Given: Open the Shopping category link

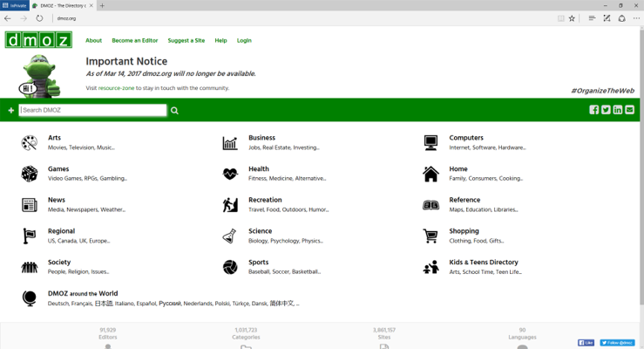Looking at the screenshot, I should point(464,231).
